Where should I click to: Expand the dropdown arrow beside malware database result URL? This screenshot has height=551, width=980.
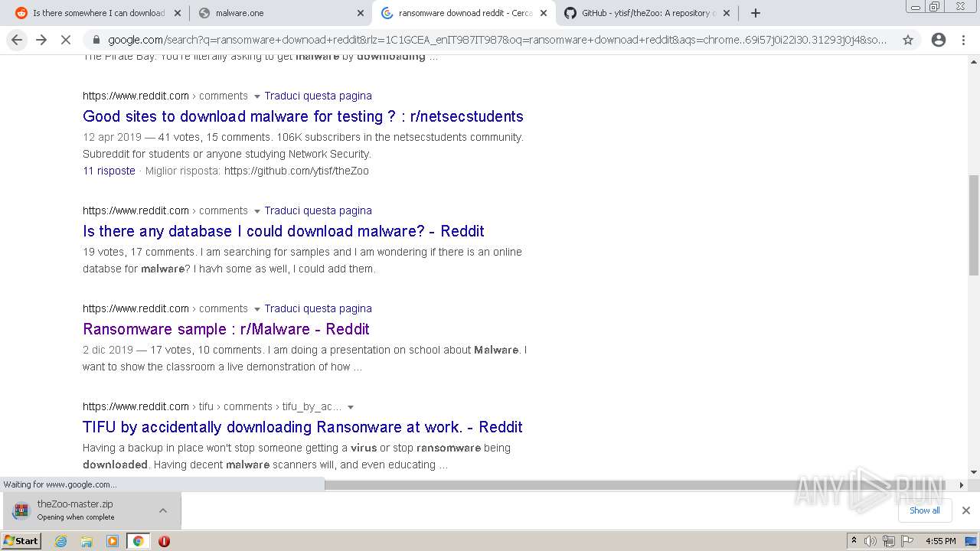click(x=256, y=211)
